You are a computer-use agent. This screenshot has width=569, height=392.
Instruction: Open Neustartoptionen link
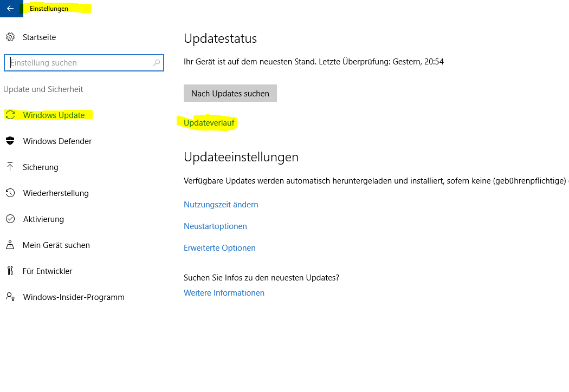[215, 226]
